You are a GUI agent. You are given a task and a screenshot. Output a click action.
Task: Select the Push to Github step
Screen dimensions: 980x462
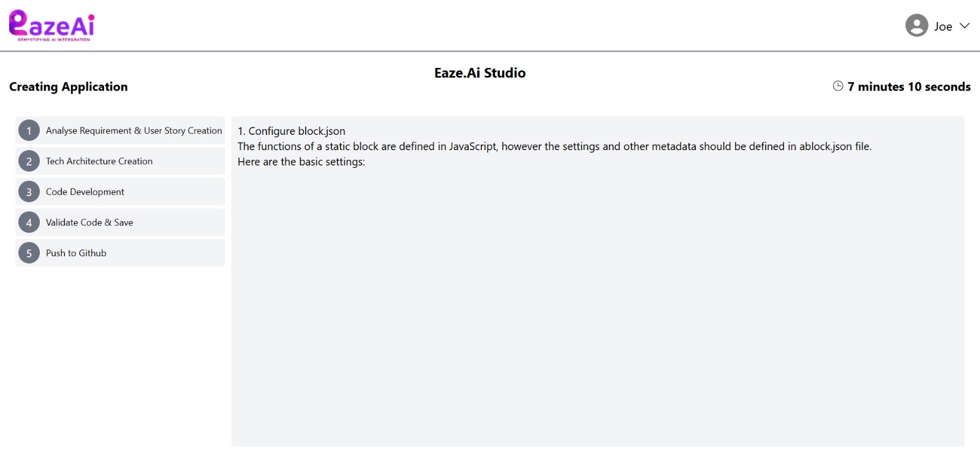[120, 253]
